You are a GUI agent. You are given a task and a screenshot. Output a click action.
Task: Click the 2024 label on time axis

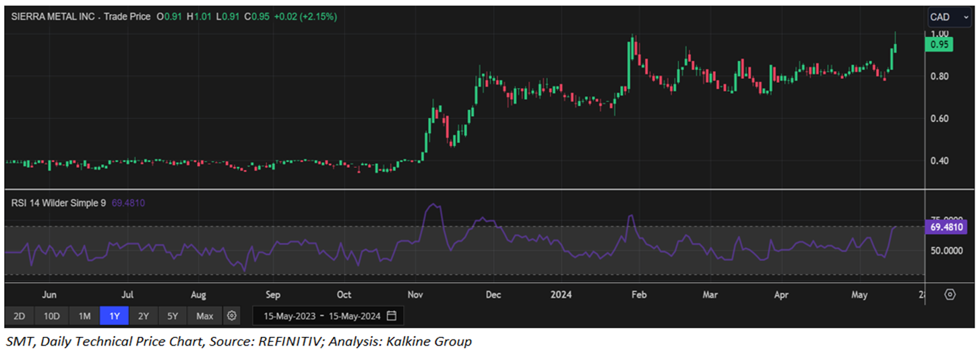561,295
